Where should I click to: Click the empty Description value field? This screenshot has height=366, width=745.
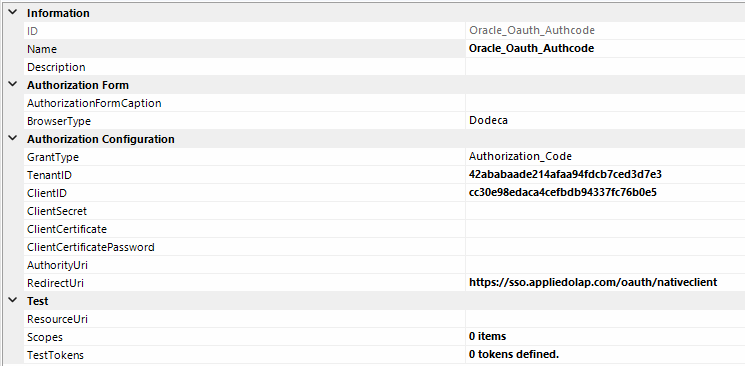[605, 67]
